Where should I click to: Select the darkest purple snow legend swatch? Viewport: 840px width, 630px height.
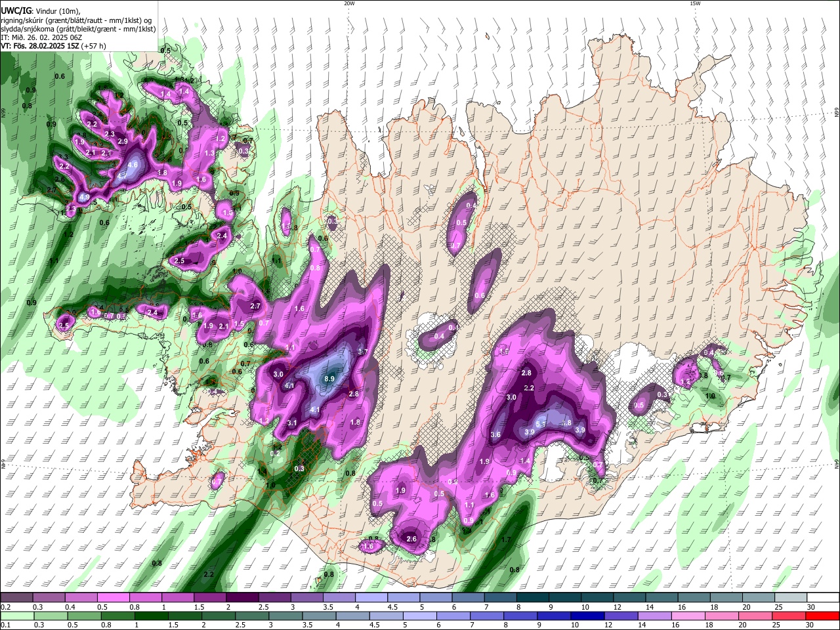point(242,598)
